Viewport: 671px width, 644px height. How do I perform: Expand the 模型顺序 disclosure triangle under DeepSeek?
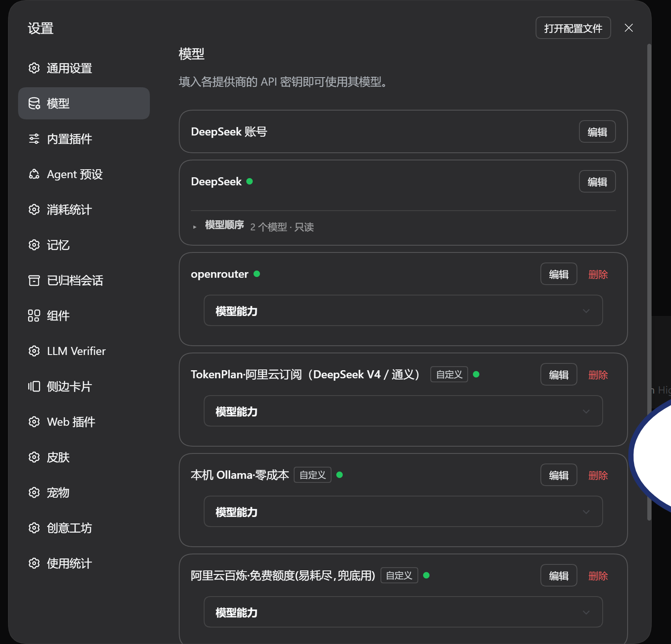click(194, 227)
